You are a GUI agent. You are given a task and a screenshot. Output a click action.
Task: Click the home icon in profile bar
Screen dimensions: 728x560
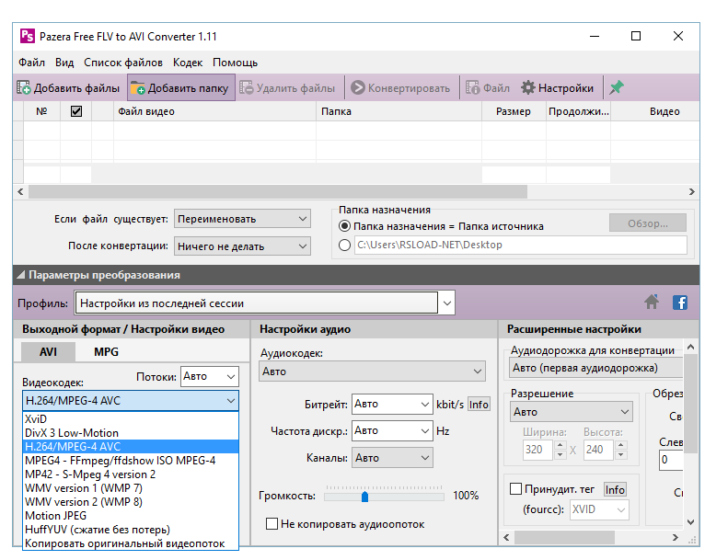[652, 303]
